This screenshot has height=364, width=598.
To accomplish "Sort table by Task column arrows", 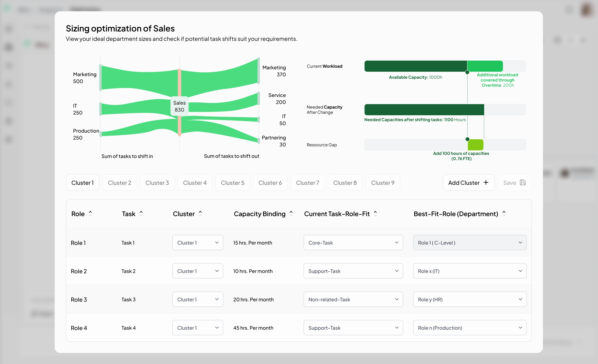I will point(141,214).
